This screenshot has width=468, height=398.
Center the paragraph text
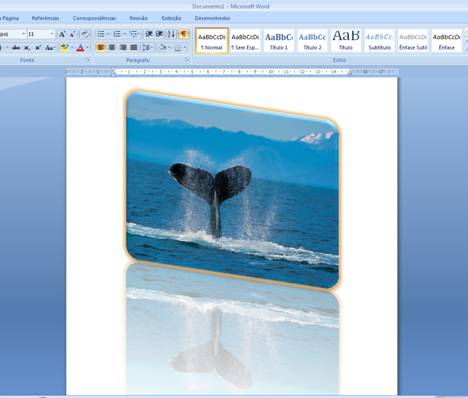pos(112,48)
